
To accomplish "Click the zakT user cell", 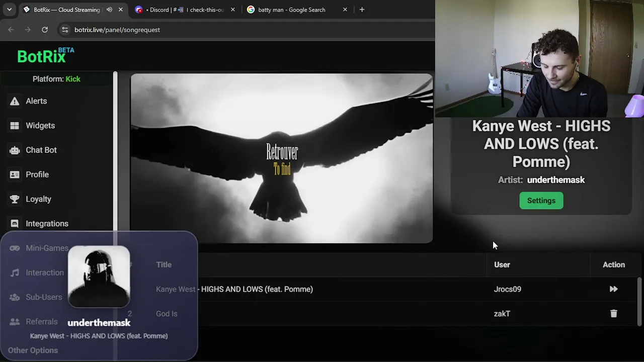I will coord(502,314).
